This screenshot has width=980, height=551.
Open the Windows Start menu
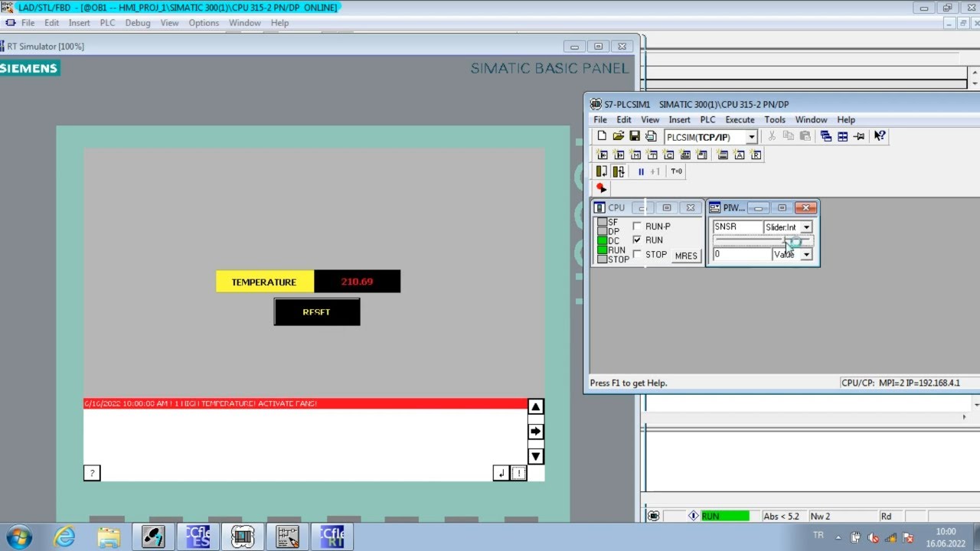point(18,536)
